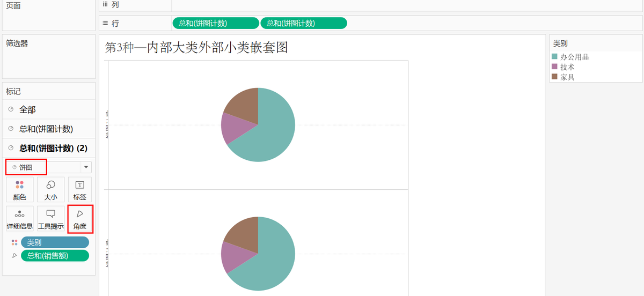Expand the 全部 marks section
This screenshot has width=644, height=296.
click(x=28, y=109)
